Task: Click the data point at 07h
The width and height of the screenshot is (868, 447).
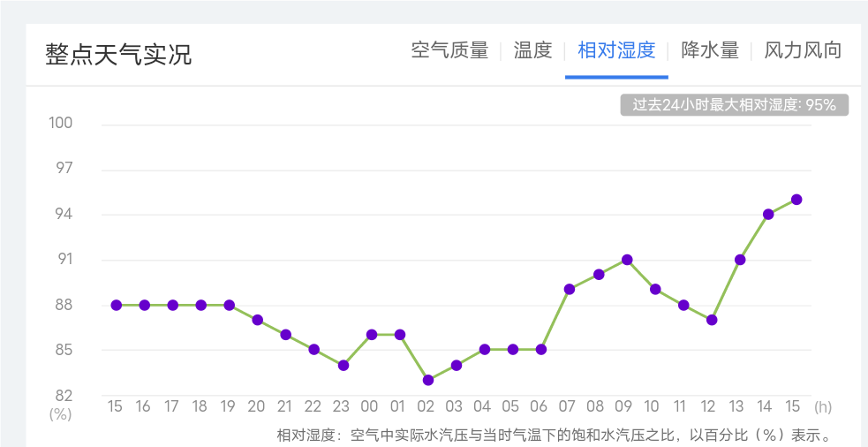Action: [570, 290]
